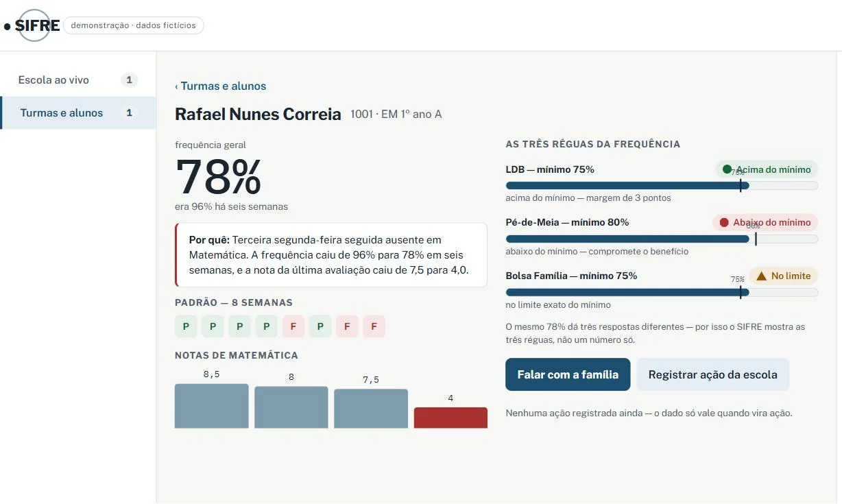This screenshot has height=504, width=842.
Task: Select the last red F week marker
Action: pos(374,326)
